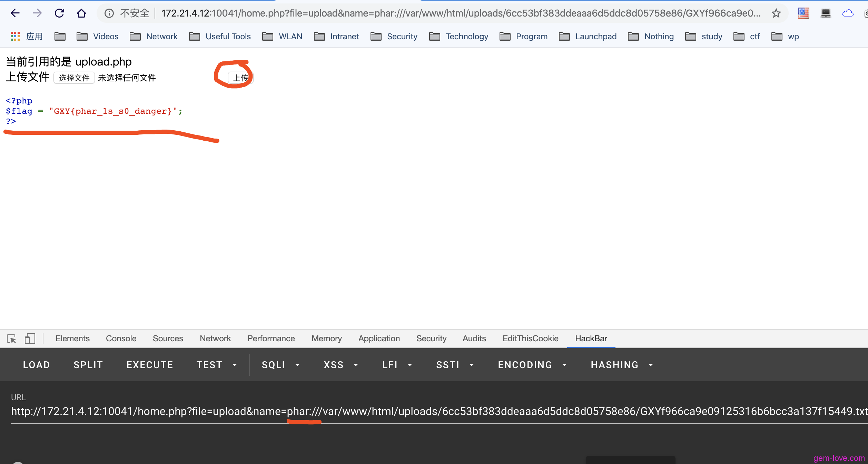Switch to the Application DevTools tab

pos(379,339)
